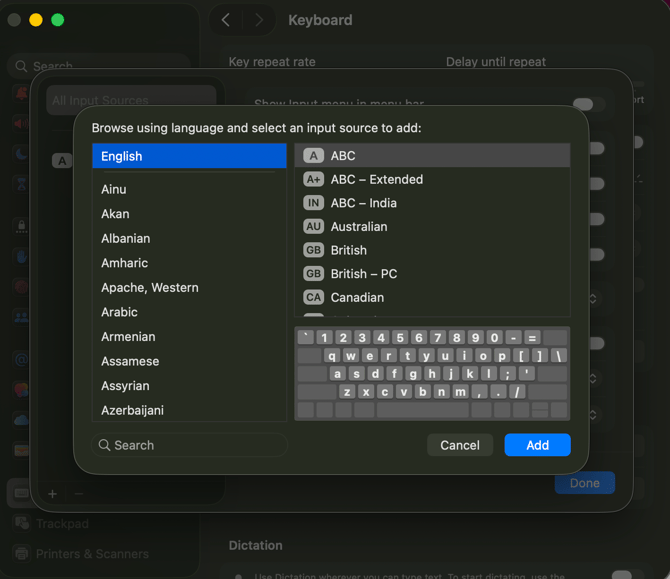
Task: Select Arabic in the language list
Action: pos(120,312)
